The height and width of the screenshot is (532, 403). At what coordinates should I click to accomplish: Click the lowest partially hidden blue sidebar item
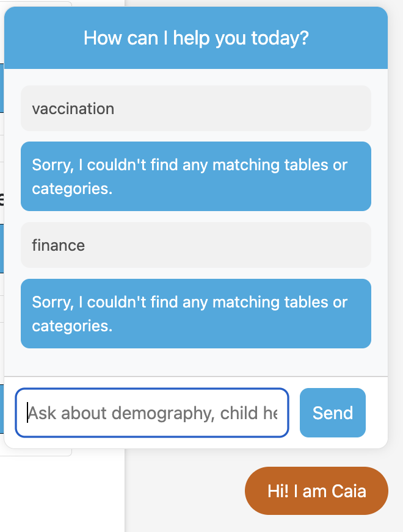(2, 409)
